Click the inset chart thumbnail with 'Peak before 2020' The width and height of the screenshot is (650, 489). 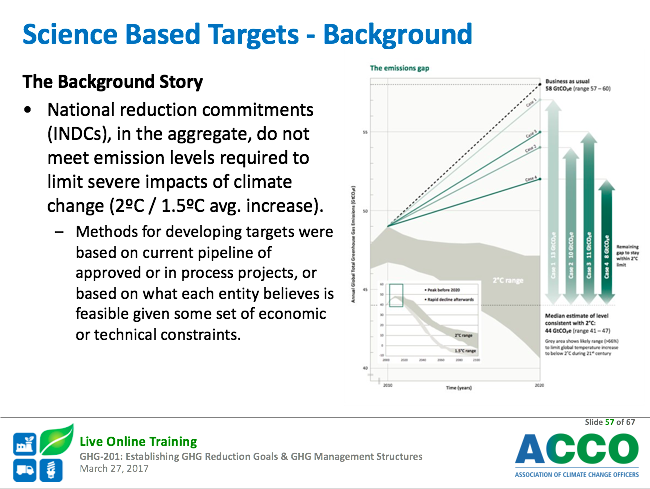[429, 322]
